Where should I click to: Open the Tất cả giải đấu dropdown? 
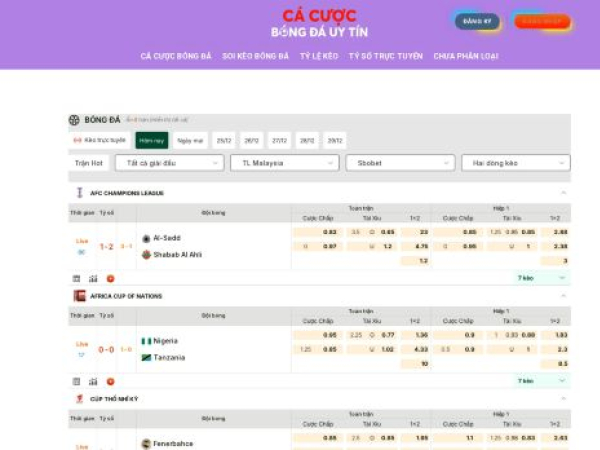[x=170, y=163]
